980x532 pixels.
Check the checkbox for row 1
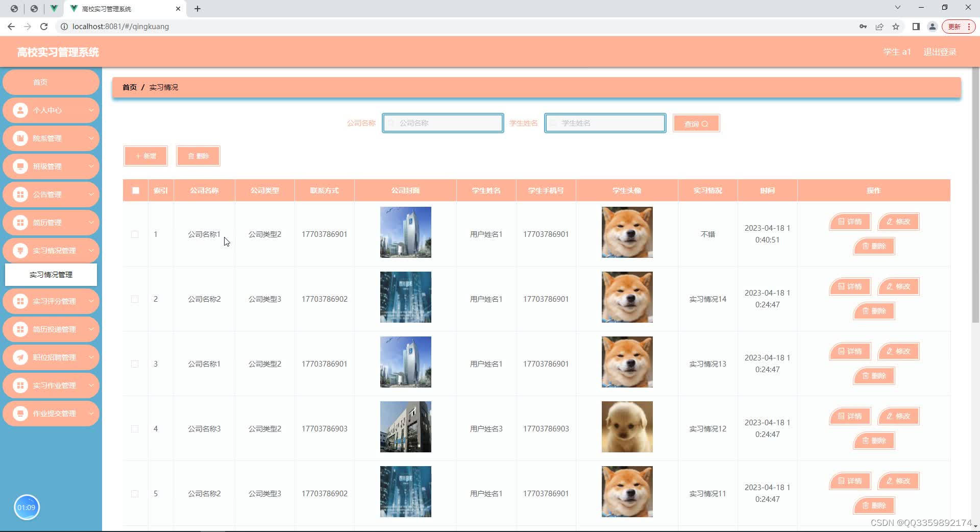tap(135, 234)
